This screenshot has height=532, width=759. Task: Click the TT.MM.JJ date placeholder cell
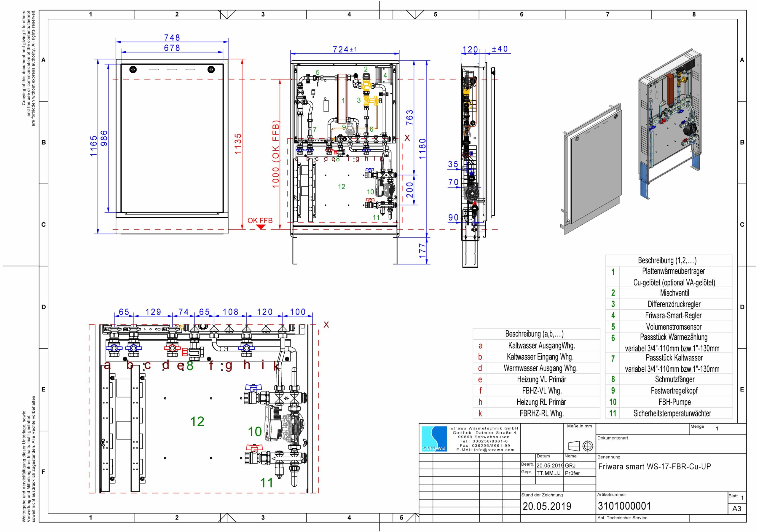coord(548,473)
